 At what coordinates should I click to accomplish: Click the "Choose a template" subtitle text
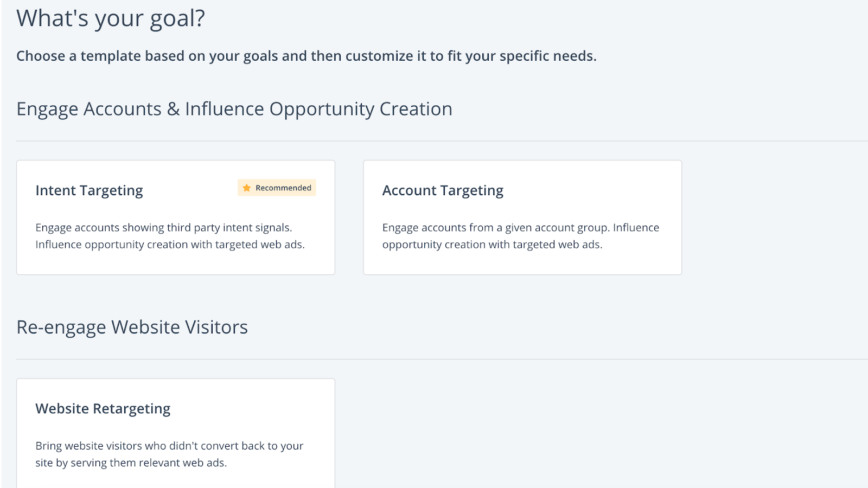click(x=306, y=56)
